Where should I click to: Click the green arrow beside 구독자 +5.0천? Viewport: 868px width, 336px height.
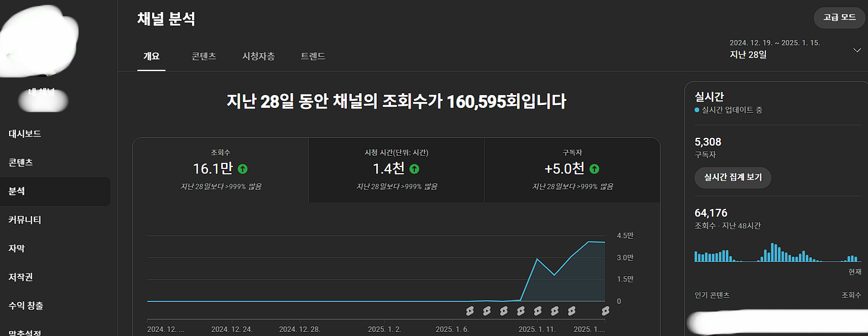[x=594, y=169]
